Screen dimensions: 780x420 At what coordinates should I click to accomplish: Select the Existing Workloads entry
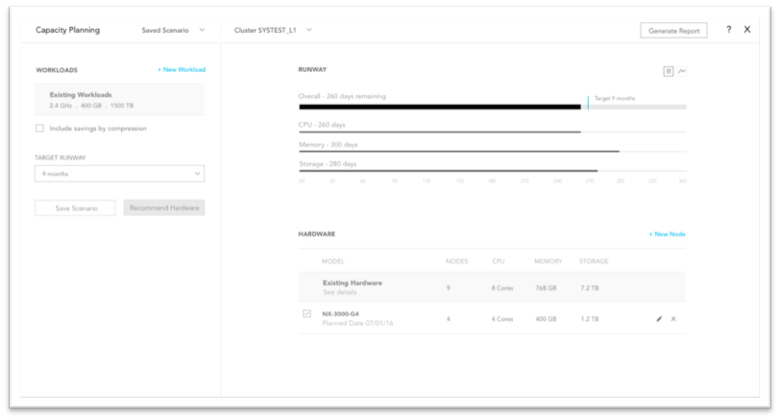tap(119, 99)
